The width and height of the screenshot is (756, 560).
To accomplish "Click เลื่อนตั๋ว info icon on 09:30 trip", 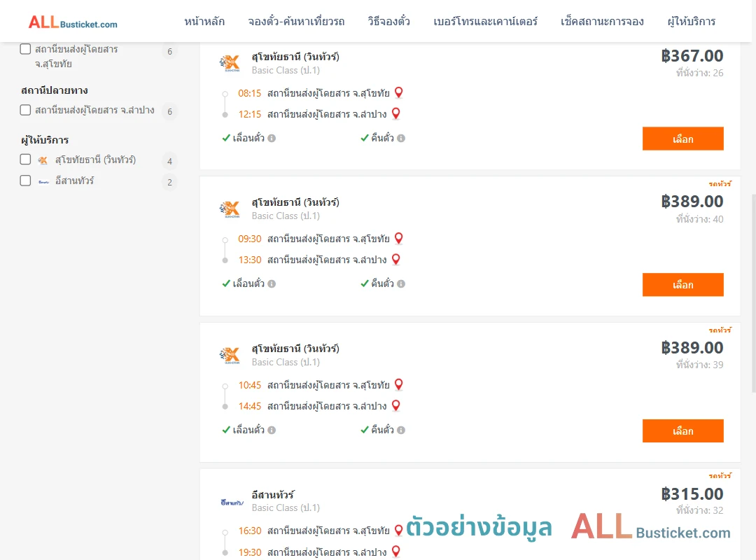I will (x=272, y=284).
